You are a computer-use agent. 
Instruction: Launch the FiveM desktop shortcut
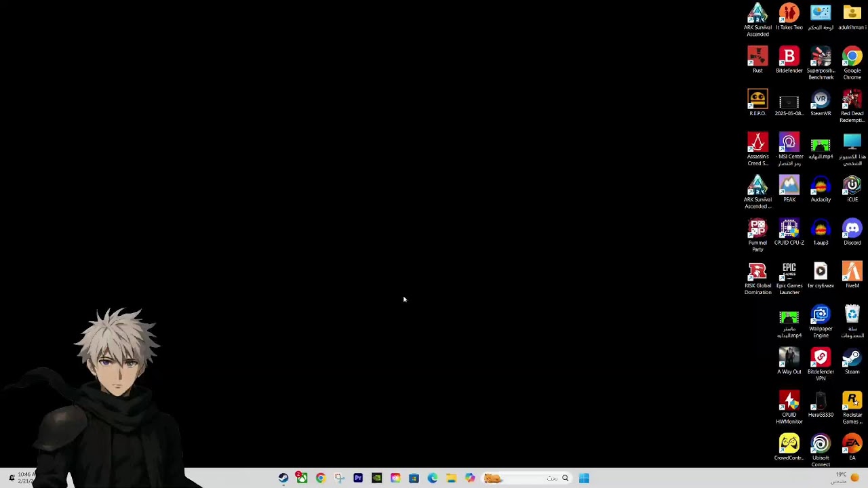tap(852, 275)
